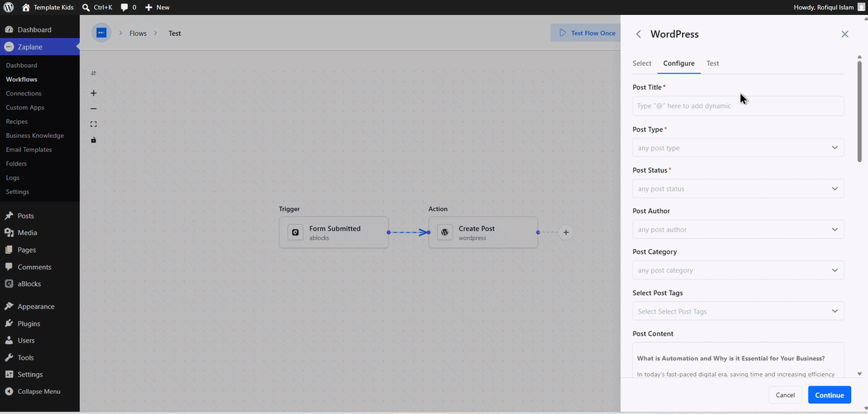Click the WordPress logo in admin bar
The image size is (868, 414).
coord(9,7)
